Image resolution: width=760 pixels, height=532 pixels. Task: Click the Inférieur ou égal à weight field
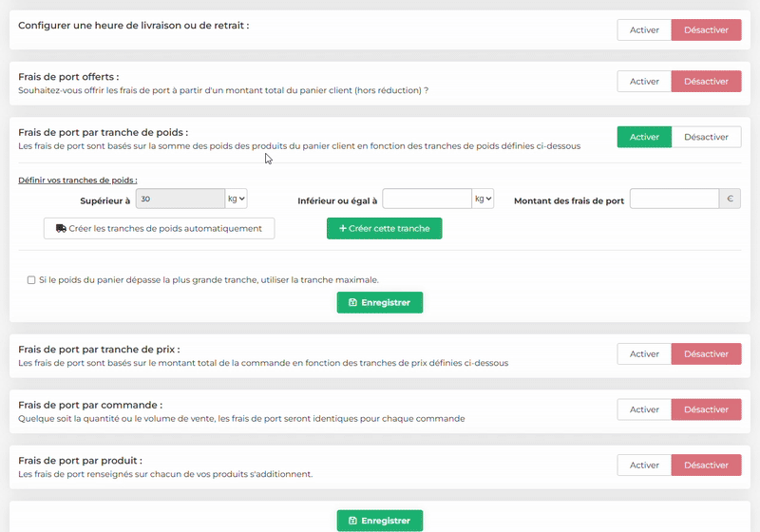pos(427,199)
